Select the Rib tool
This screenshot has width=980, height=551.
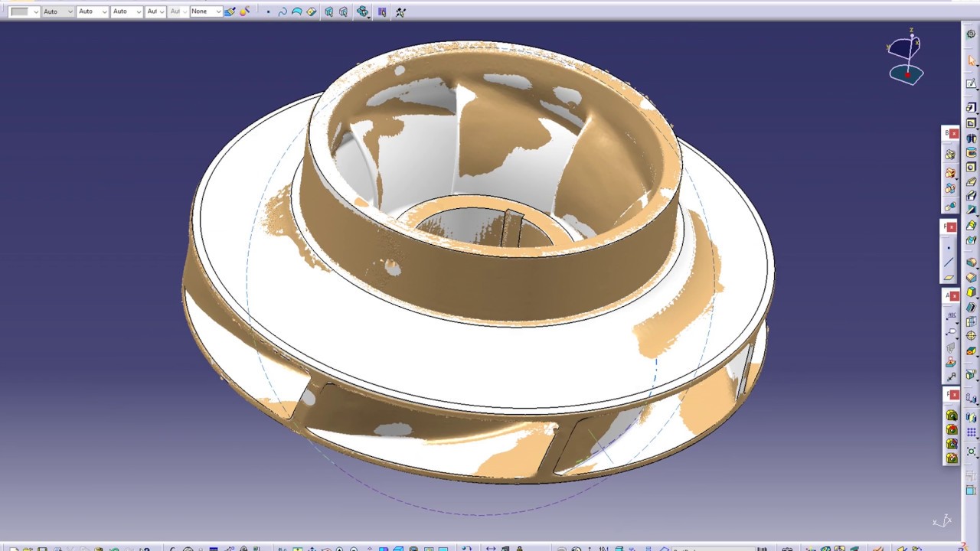coord(971,181)
